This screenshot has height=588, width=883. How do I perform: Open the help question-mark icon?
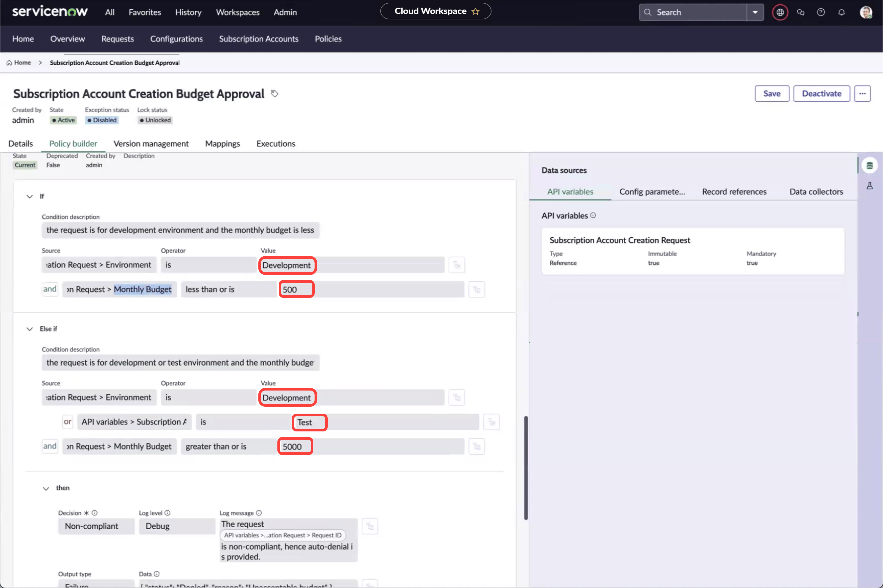point(821,13)
